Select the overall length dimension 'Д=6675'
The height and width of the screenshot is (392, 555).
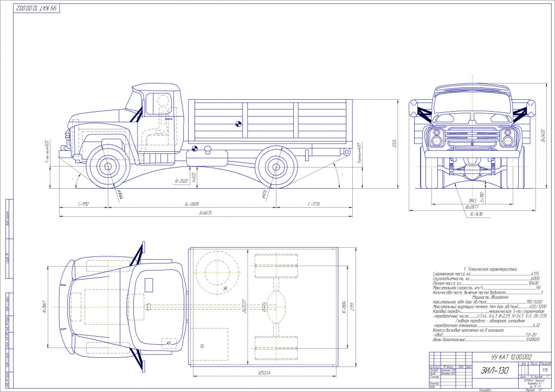[205, 213]
